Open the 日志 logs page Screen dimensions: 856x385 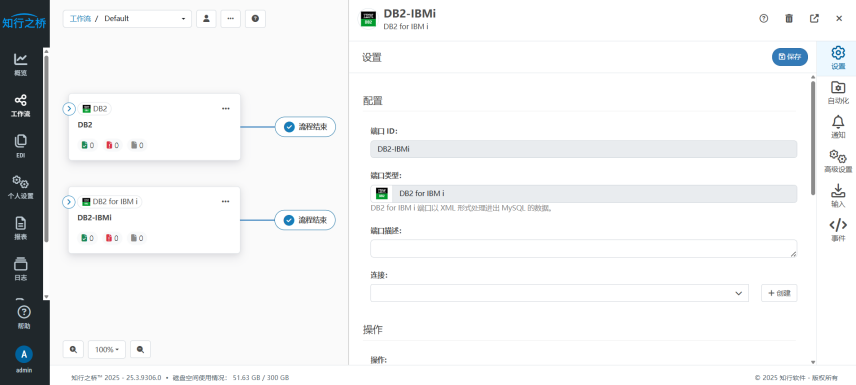(21, 269)
